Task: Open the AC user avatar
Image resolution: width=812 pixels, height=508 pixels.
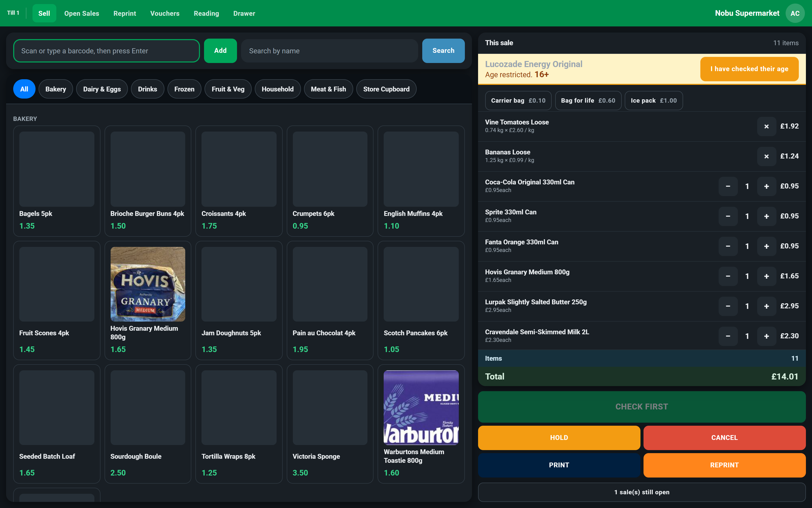Action: pyautogui.click(x=795, y=13)
